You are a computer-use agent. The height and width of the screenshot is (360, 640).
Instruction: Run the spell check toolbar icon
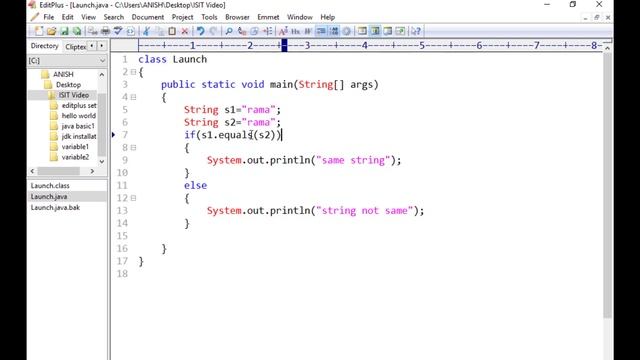[118, 31]
